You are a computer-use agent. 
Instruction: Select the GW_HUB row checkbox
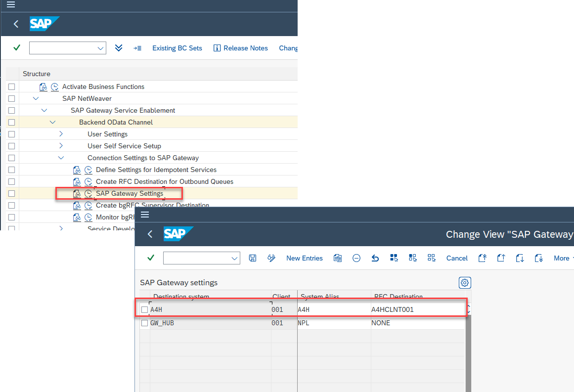[x=144, y=323]
